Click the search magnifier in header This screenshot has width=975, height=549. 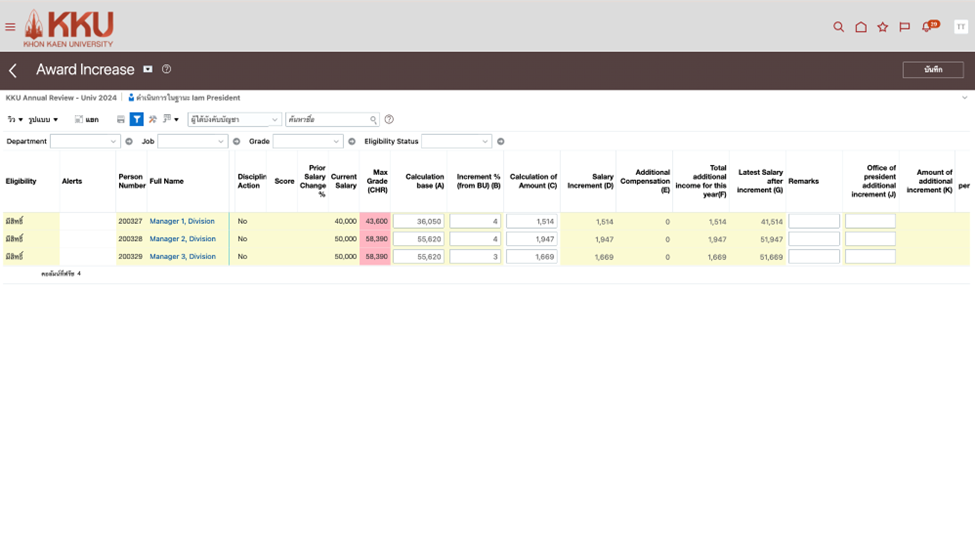[x=839, y=27]
